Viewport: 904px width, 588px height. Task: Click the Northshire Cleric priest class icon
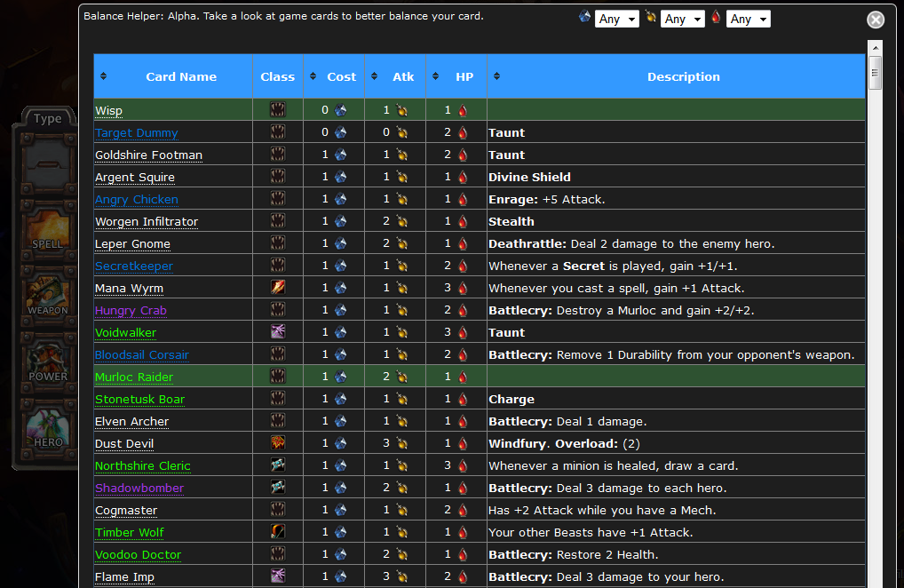(278, 465)
